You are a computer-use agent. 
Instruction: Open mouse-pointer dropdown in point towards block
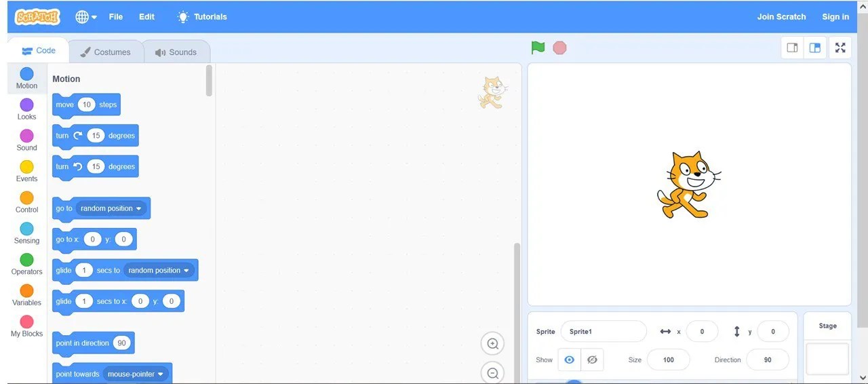tap(136, 374)
